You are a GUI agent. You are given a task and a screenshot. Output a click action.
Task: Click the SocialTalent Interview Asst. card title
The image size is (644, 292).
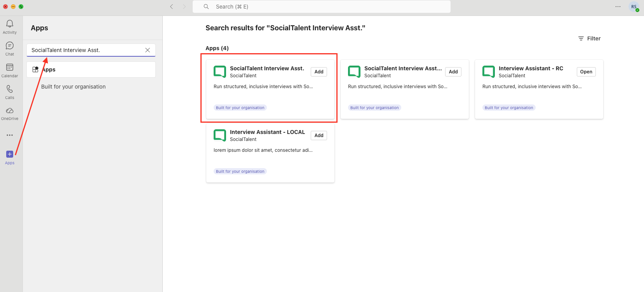[267, 68]
